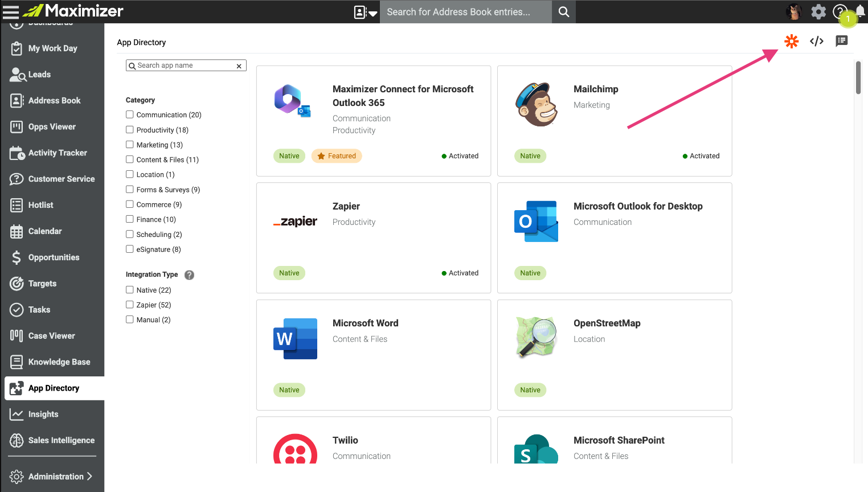Expand the Administration menu chevron
The image size is (868, 492).
[89, 477]
